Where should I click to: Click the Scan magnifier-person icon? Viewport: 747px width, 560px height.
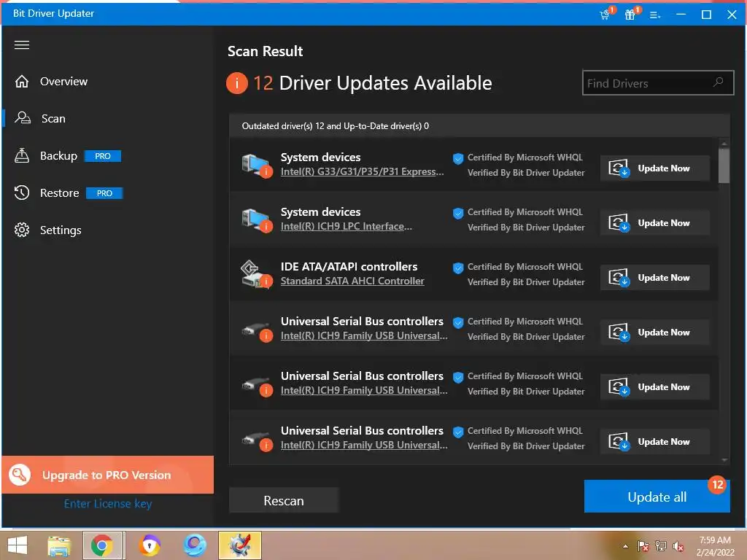23,117
